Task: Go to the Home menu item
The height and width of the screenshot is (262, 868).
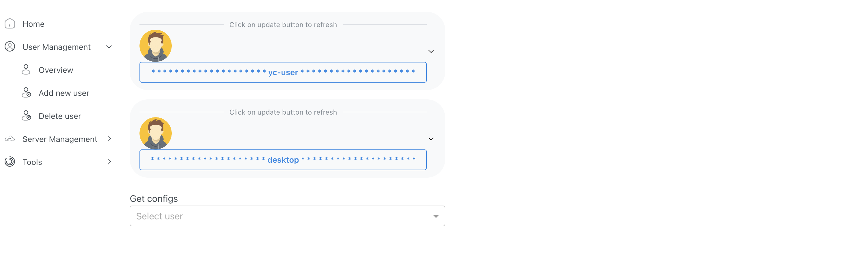Action: 33,24
